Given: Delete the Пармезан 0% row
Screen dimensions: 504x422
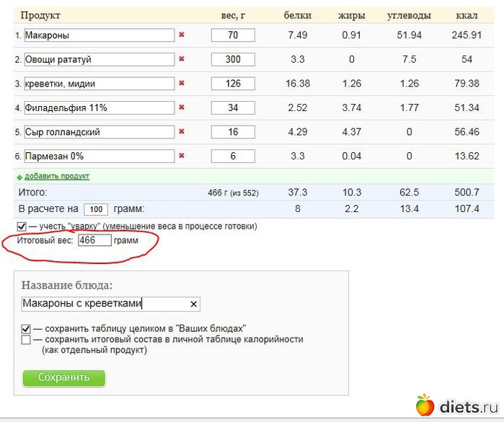Looking at the screenshot, I should click(x=182, y=156).
